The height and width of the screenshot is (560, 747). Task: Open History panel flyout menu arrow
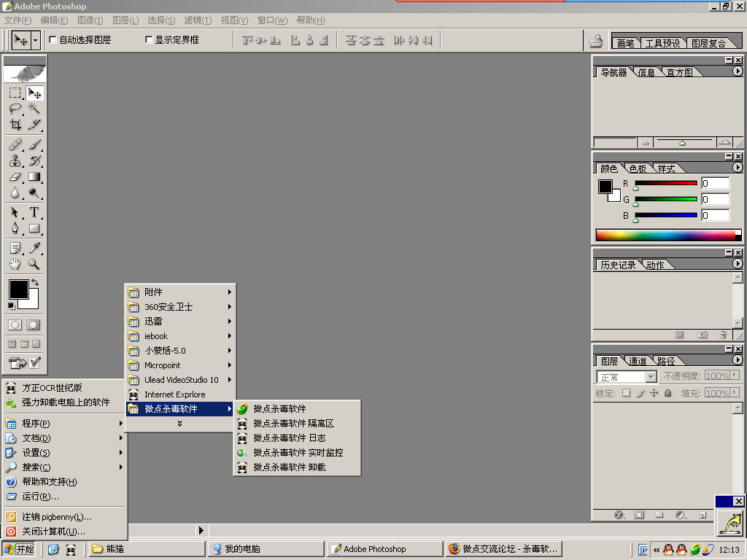coord(737,263)
